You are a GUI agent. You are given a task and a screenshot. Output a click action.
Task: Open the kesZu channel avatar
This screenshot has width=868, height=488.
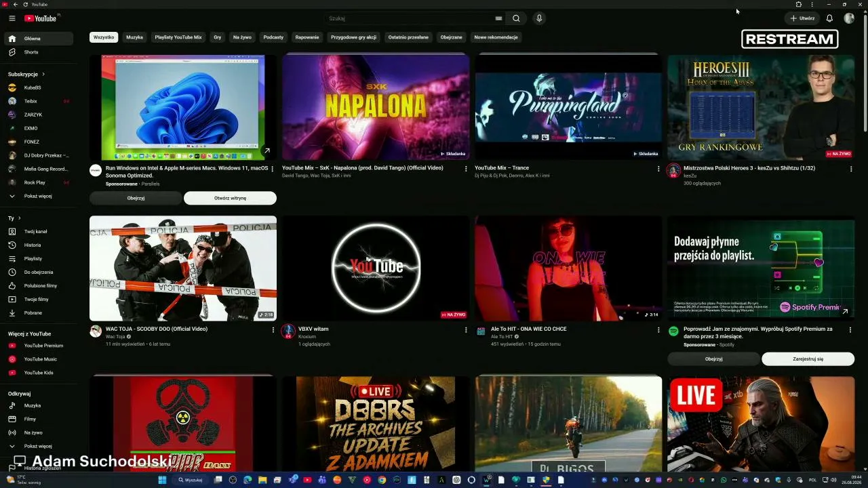click(x=673, y=171)
